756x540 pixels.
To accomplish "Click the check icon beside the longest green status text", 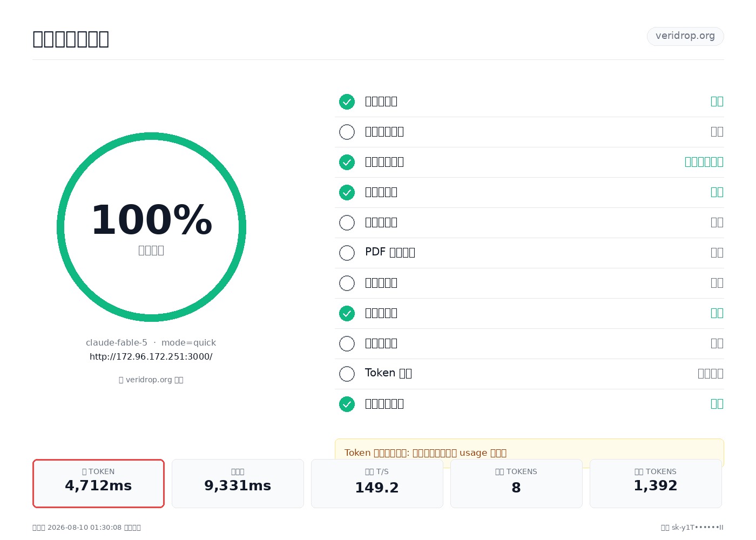I will [347, 162].
